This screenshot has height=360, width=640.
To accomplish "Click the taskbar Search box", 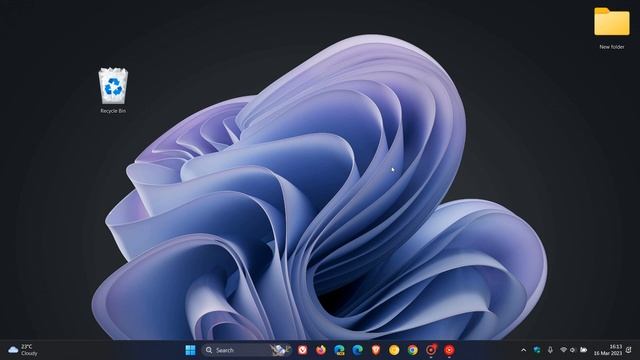I will point(247,350).
